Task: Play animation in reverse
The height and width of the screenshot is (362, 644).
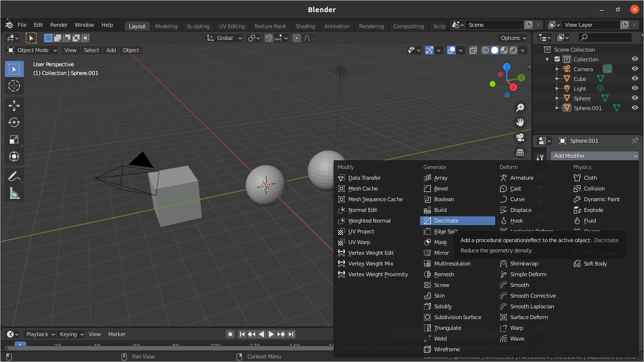Action: coord(262,334)
